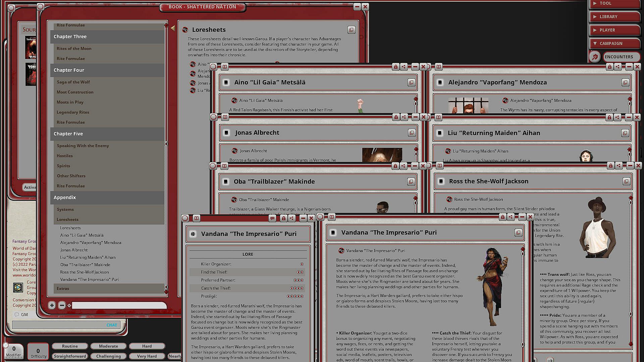The width and height of the screenshot is (644, 362).
Task: Click yellow arrow to hide book index
Action: tap(173, 28)
